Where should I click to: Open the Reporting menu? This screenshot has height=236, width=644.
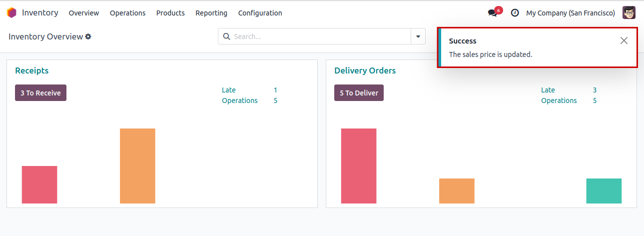[x=211, y=13]
